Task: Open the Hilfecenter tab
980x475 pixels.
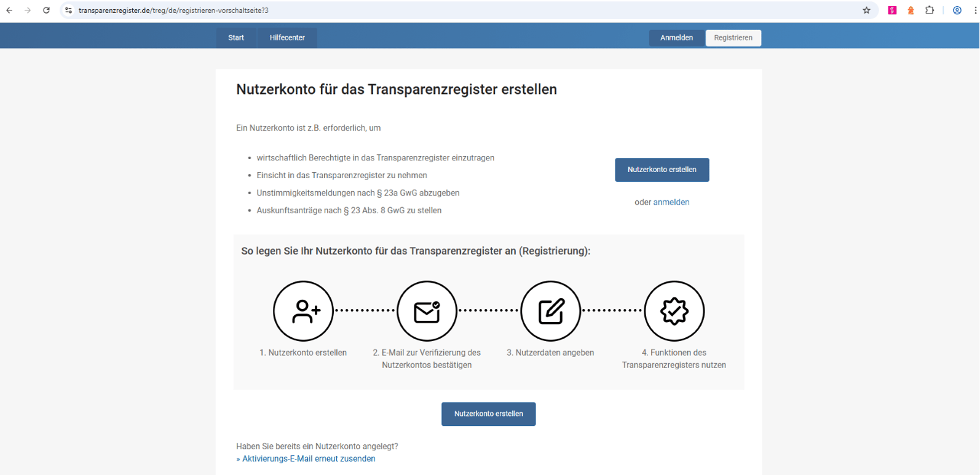Action: point(287,37)
